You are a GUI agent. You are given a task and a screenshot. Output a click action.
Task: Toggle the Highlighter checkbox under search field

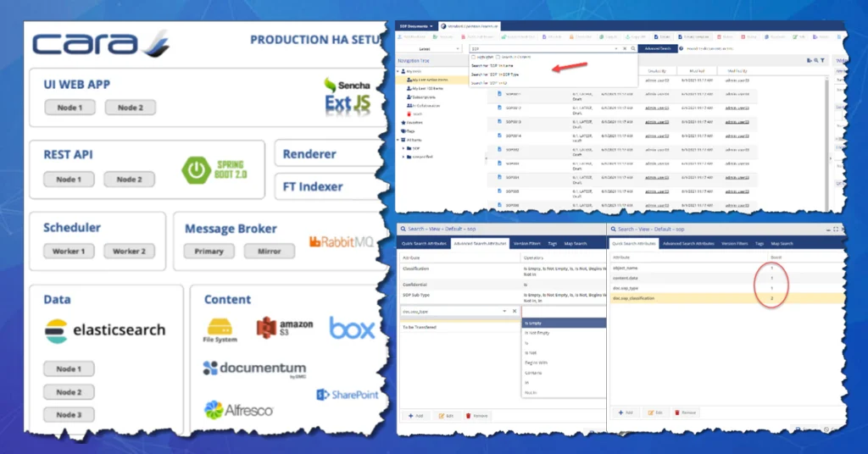[473, 57]
